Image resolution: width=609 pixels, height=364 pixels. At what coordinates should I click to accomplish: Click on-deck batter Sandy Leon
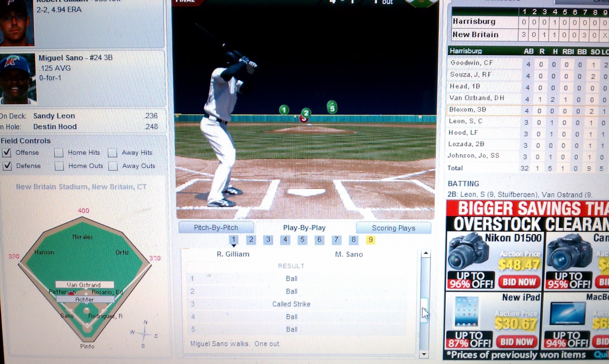[54, 116]
